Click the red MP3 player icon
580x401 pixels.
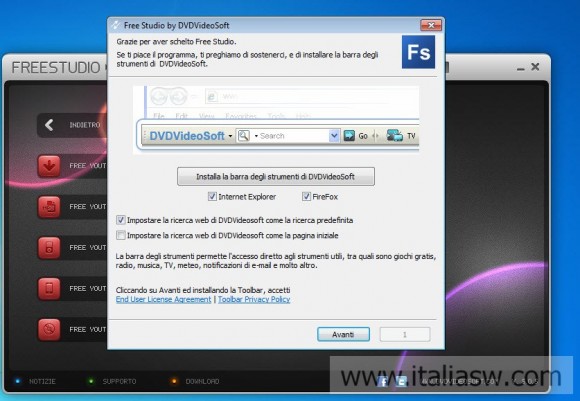click(x=49, y=247)
